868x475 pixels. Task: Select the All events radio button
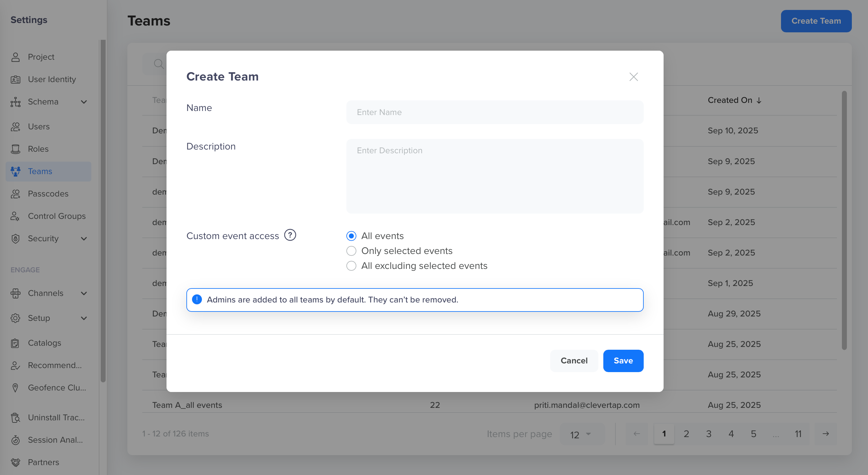pyautogui.click(x=351, y=236)
